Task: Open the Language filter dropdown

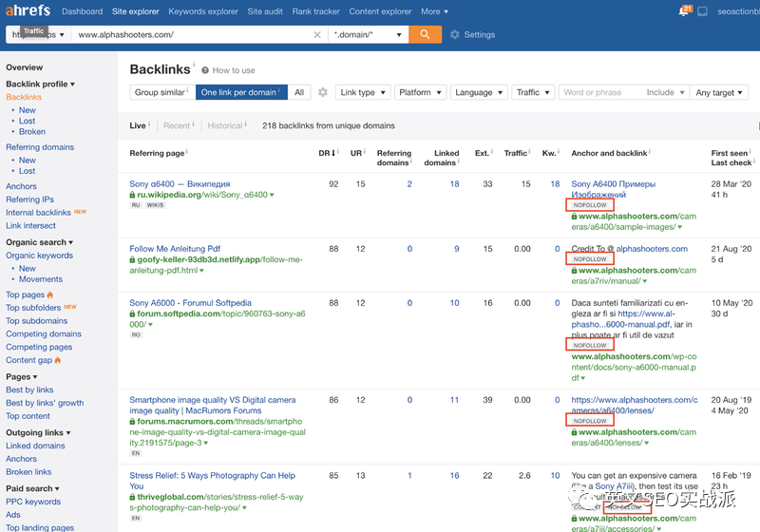Action: pos(479,92)
